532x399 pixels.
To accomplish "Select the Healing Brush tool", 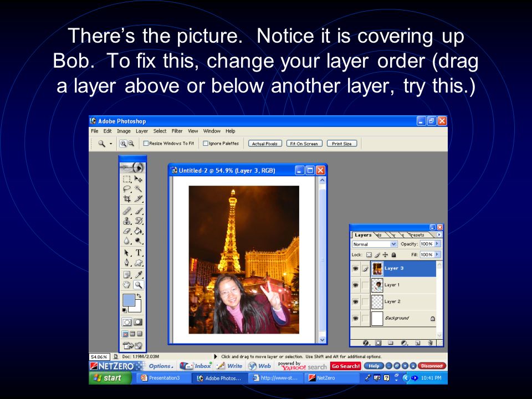I will (x=127, y=211).
